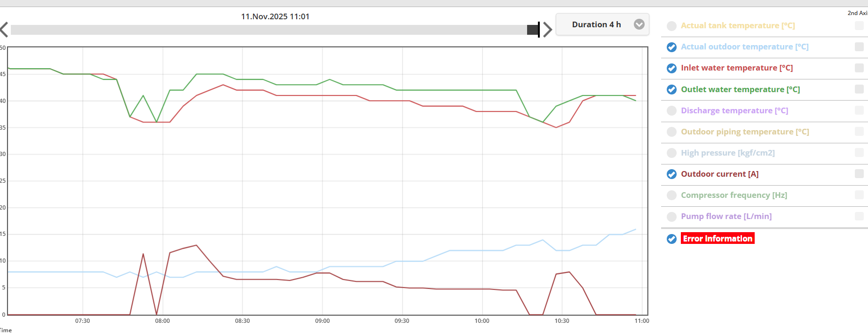Tick 2nd axis box for Outdoor current
The width and height of the screenshot is (868, 336).
859,174
